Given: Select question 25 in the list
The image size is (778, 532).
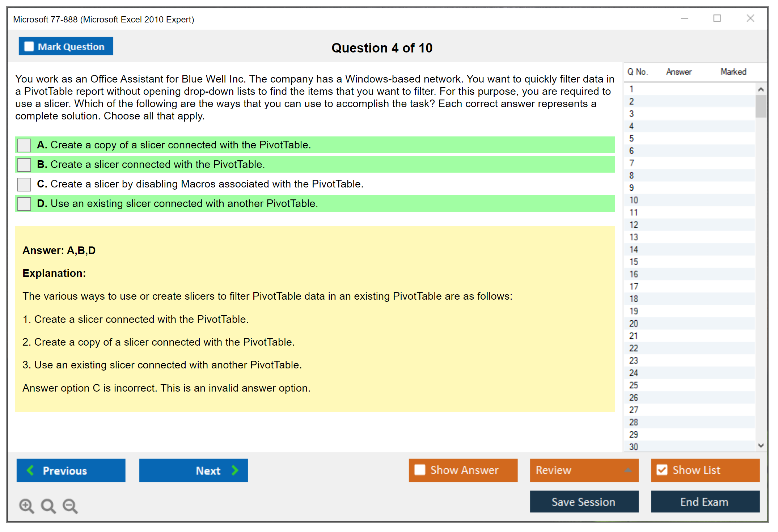Looking at the screenshot, I should click(x=634, y=385).
